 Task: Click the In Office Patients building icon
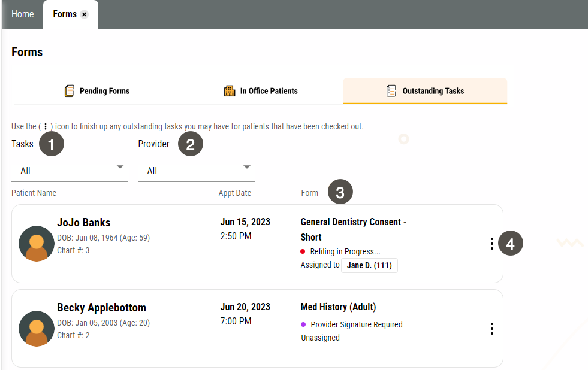coord(230,91)
